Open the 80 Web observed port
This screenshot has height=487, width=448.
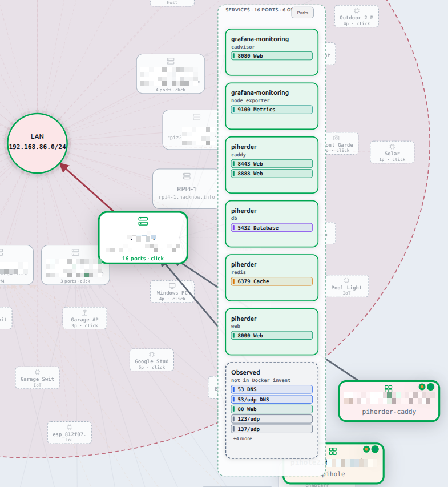[272, 409]
